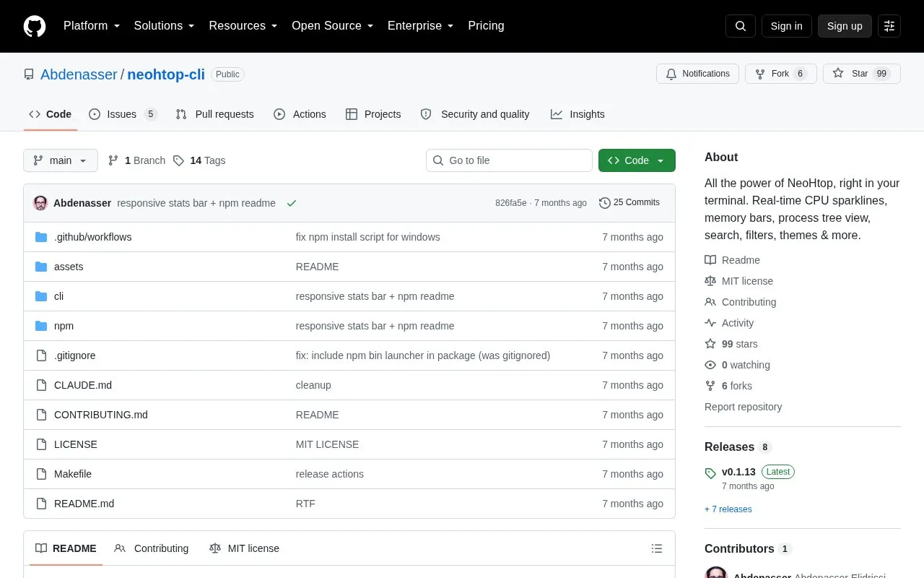Open the CLAUDE.md file

pos(83,385)
